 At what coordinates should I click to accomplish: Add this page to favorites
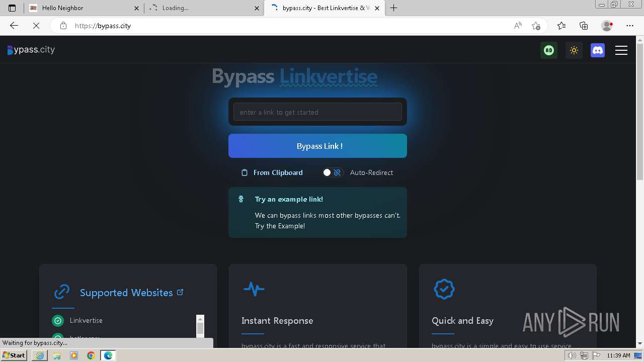[536, 26]
